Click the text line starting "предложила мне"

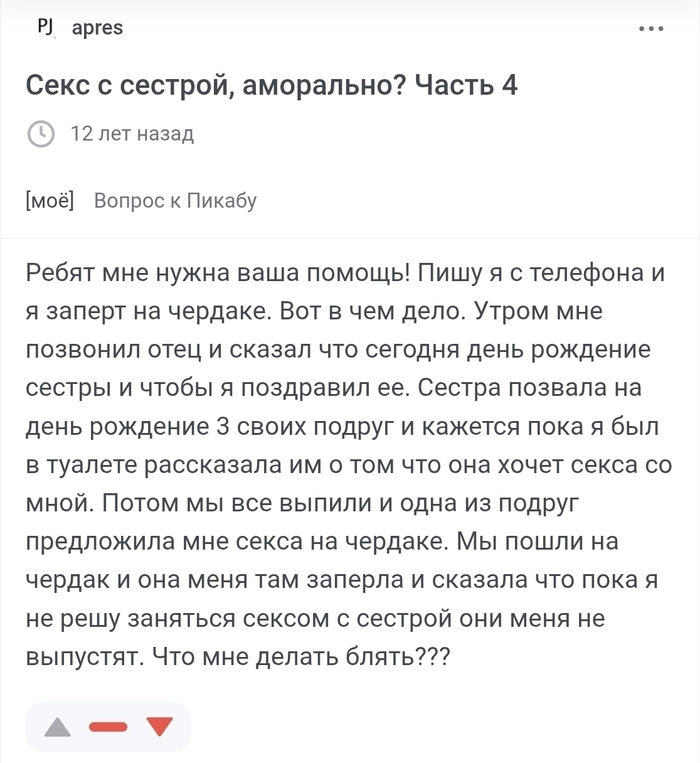point(322,542)
